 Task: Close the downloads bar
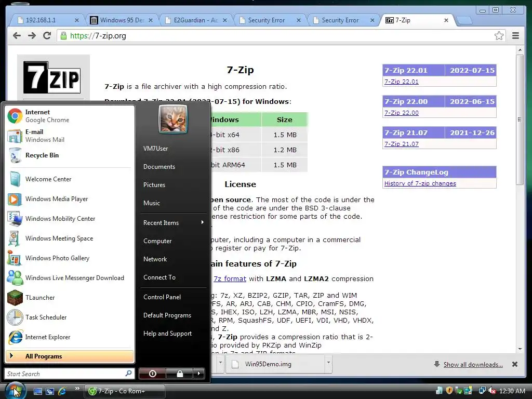tap(515, 364)
